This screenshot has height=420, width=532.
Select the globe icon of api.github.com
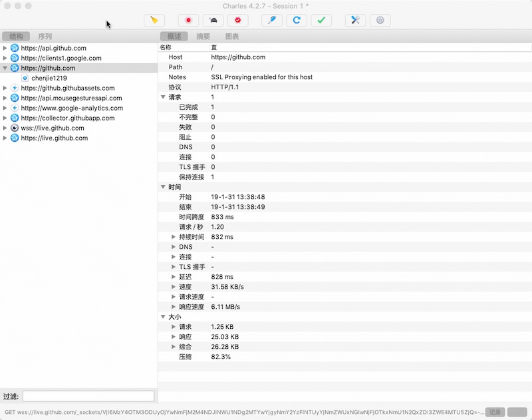[x=15, y=48]
